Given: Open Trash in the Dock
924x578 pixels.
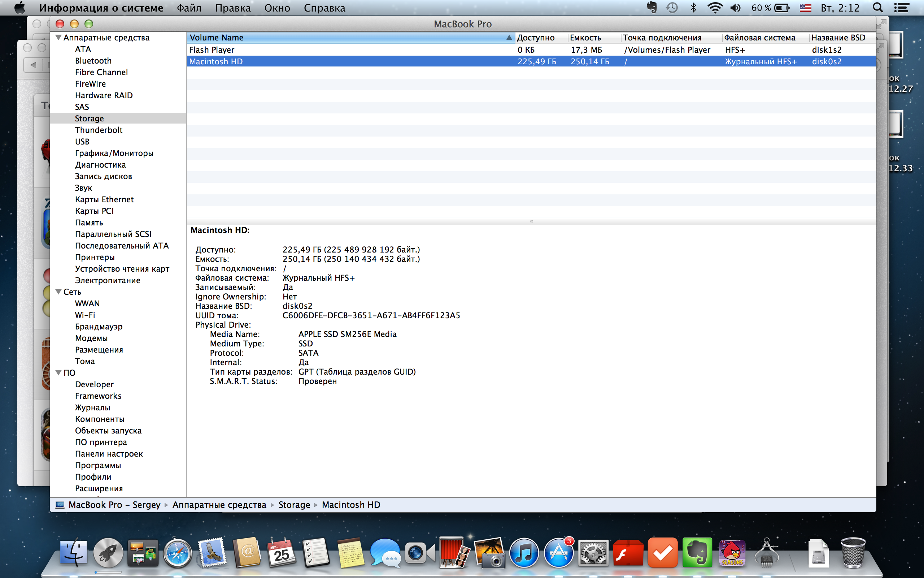Looking at the screenshot, I should point(853,553).
